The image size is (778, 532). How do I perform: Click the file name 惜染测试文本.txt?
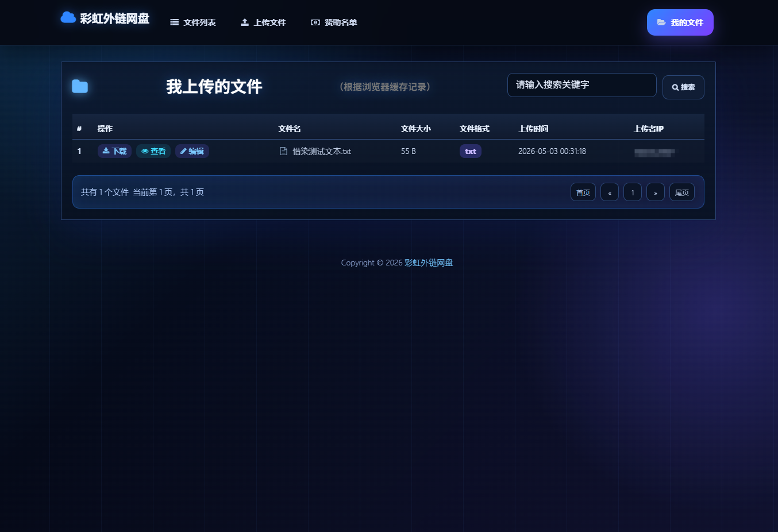pos(322,151)
